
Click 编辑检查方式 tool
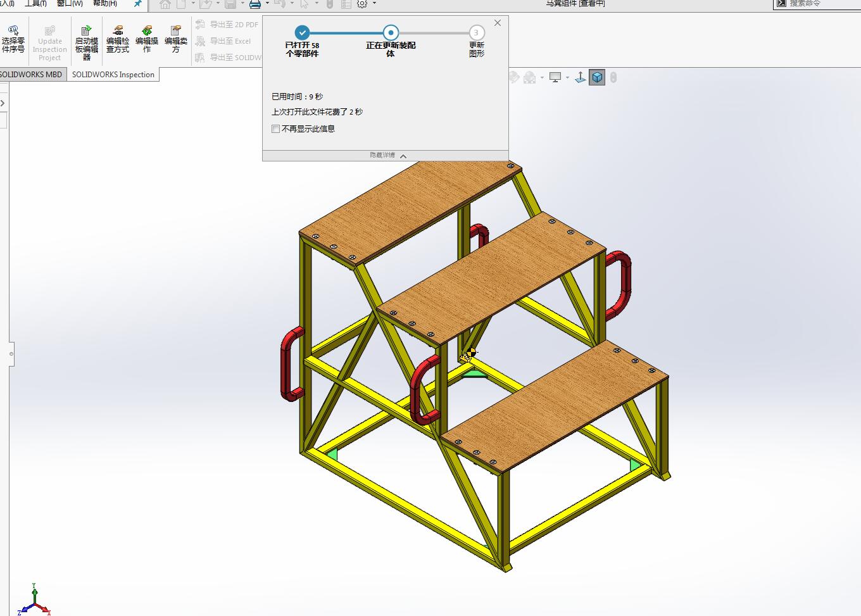coord(118,39)
